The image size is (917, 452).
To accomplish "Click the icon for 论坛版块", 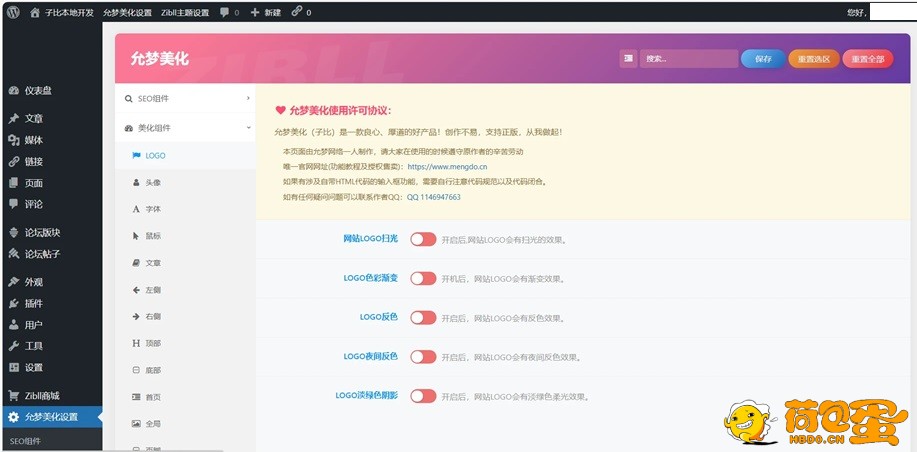I will pyautogui.click(x=14, y=233).
